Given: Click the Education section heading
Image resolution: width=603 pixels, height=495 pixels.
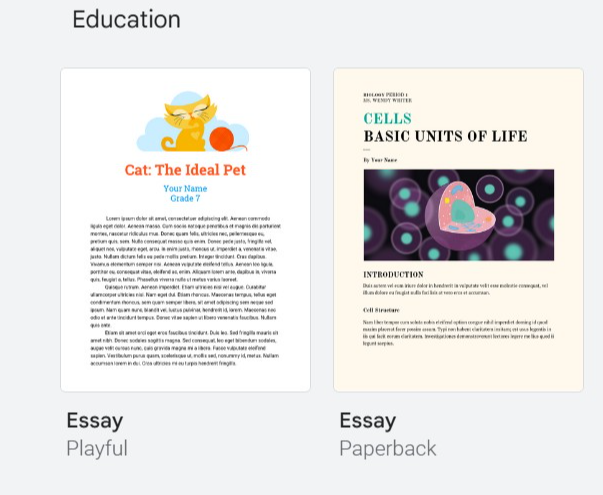Looking at the screenshot, I should pos(127,19).
